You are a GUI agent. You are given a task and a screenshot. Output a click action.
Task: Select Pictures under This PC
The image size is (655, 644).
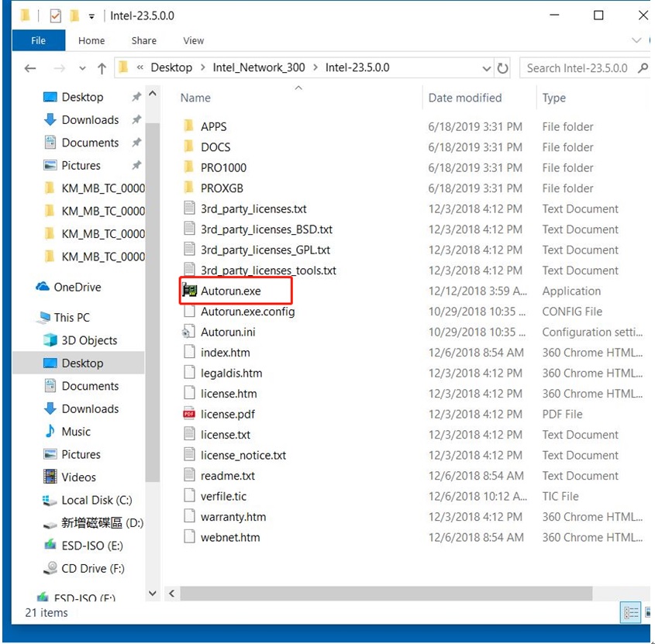pyautogui.click(x=72, y=454)
